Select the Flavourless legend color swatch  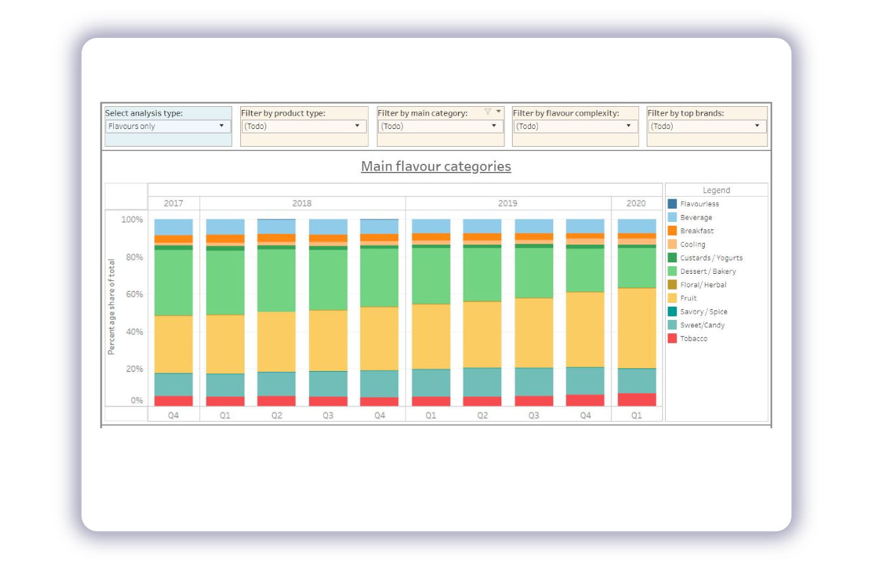coord(673,204)
